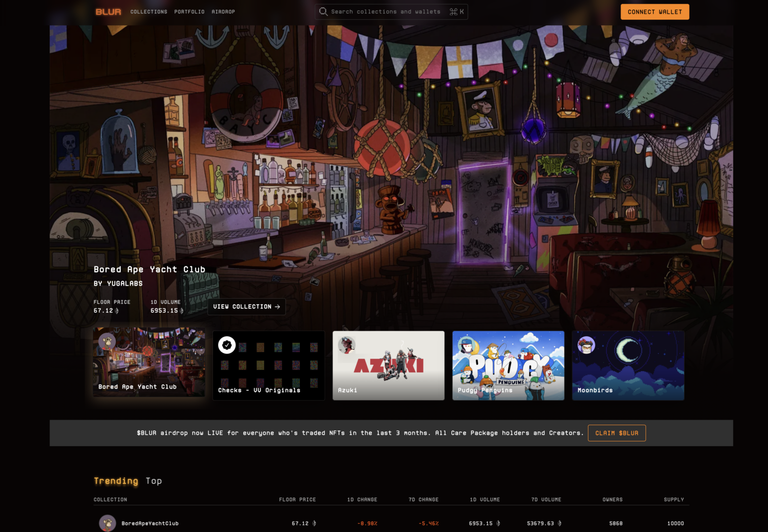
Task: Select the Trending tab
Action: 115,481
